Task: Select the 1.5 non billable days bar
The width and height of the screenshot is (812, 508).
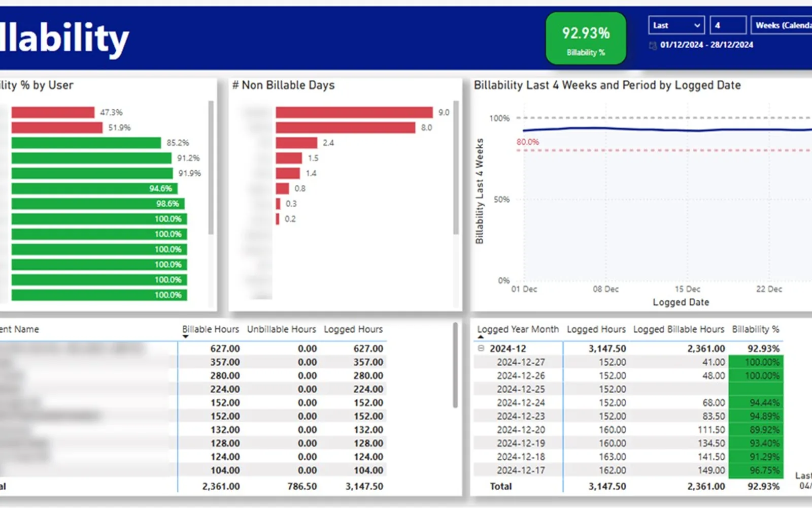Action: (x=289, y=158)
